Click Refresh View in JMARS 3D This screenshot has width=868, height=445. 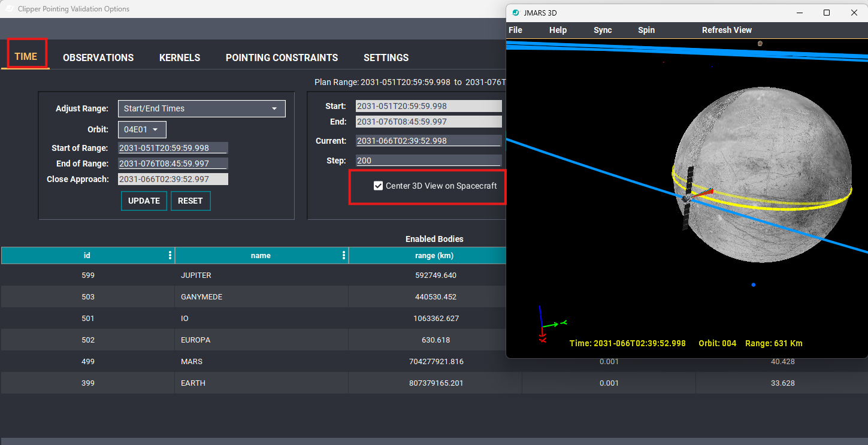click(727, 30)
